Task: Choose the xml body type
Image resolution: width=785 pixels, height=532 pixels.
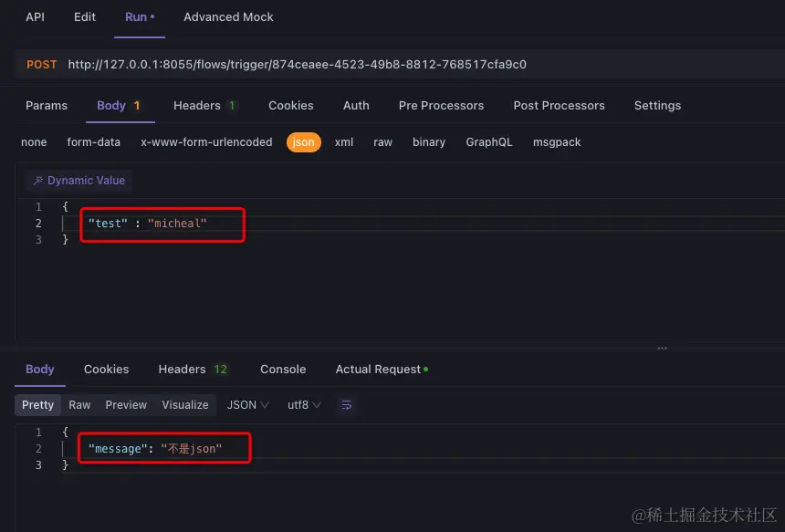Action: 344,142
